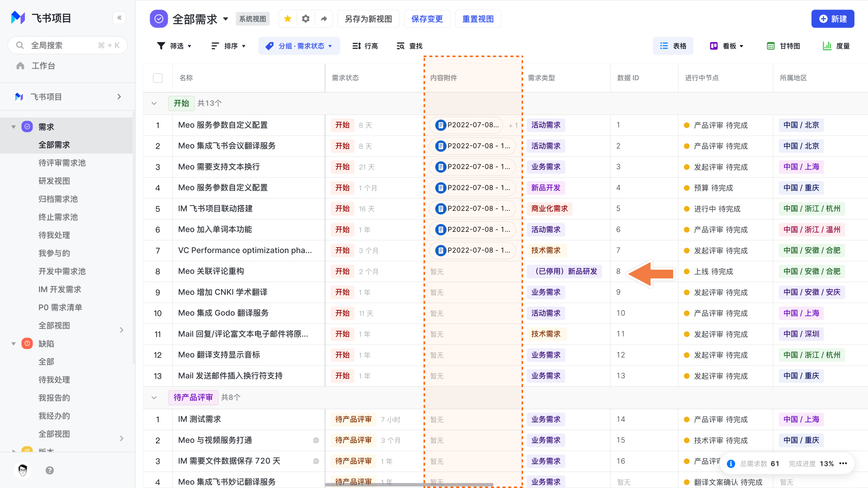868x488 pixels.
Task: Expand the 飞书项目 space switcher
Action: click(119, 97)
